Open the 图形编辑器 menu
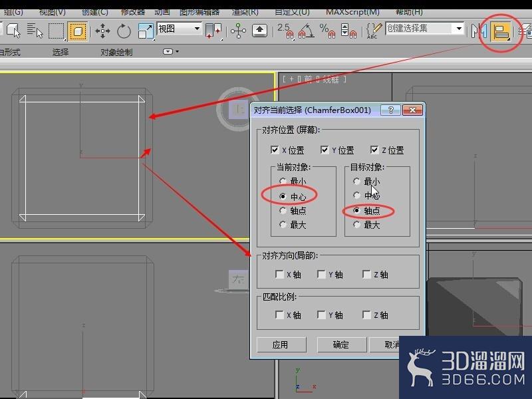 coord(199,12)
